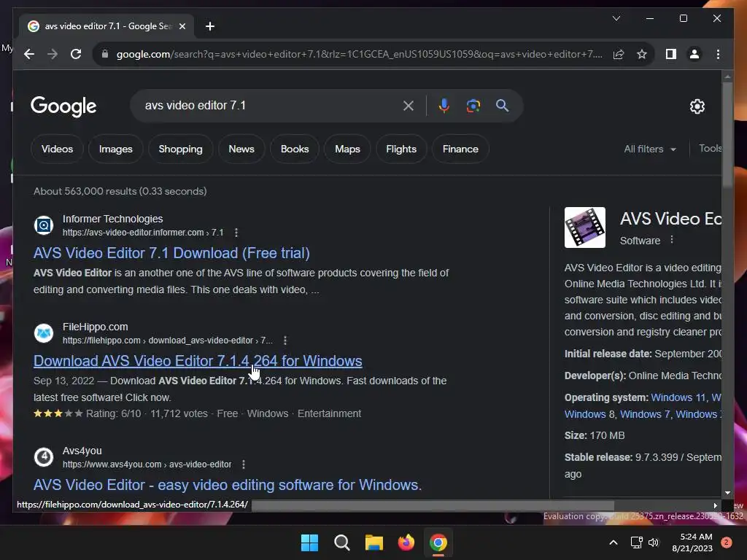Screen dimensions: 747x560
Task: Click the scroll down arrow on vertical scrollbar
Action: (727, 494)
